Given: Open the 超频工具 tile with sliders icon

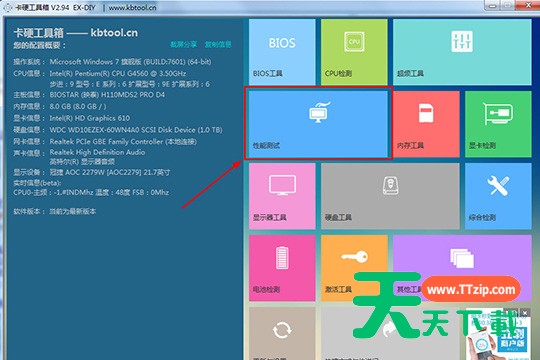Looking at the screenshot, I should tap(462, 52).
